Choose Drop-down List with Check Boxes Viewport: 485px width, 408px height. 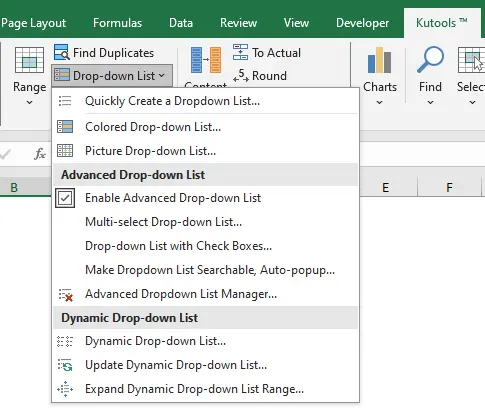pos(206,246)
